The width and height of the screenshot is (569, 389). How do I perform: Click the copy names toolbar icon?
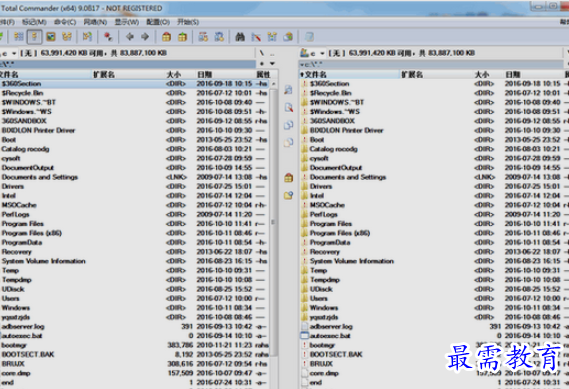coord(288,37)
